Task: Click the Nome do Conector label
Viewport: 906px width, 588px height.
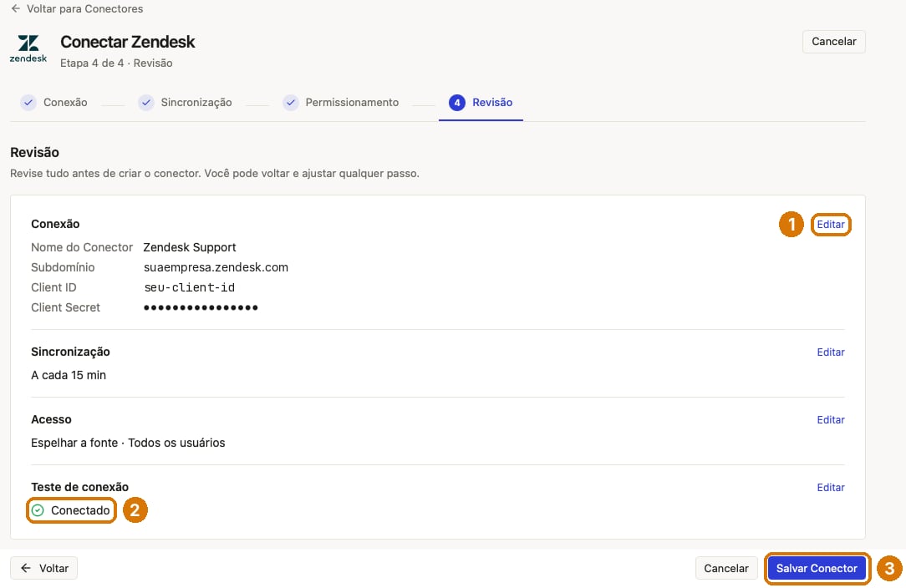Action: click(82, 247)
